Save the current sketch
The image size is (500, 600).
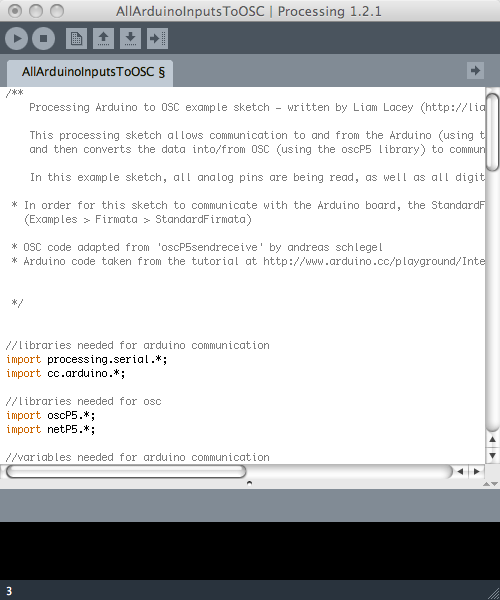point(130,38)
